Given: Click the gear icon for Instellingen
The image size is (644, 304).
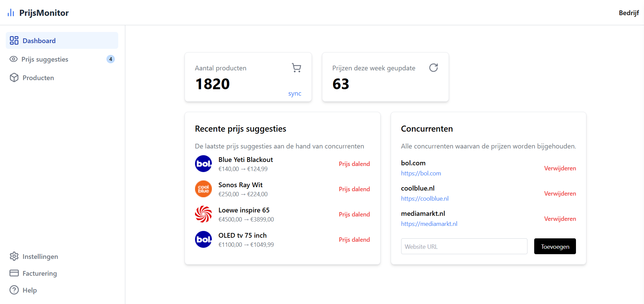Looking at the screenshot, I should [14, 256].
